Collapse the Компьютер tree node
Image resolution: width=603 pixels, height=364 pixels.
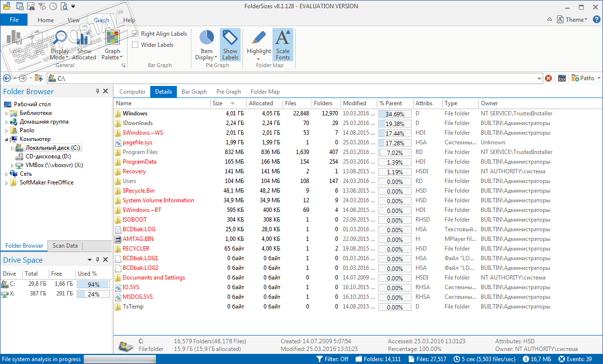(7, 139)
